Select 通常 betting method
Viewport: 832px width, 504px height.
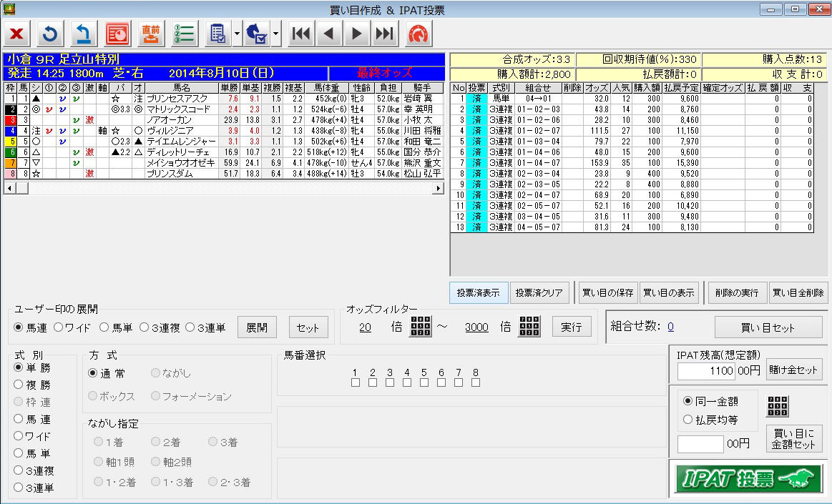107,373
